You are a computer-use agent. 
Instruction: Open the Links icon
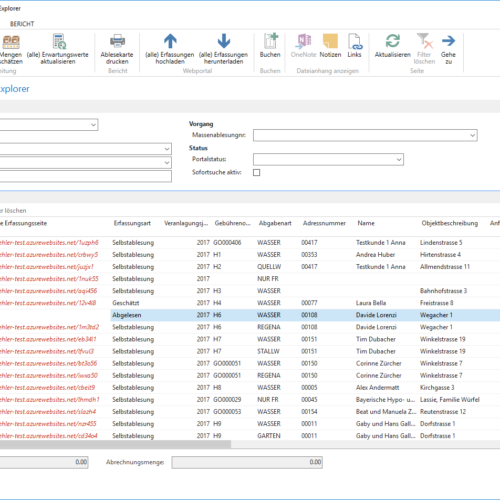coord(355,41)
